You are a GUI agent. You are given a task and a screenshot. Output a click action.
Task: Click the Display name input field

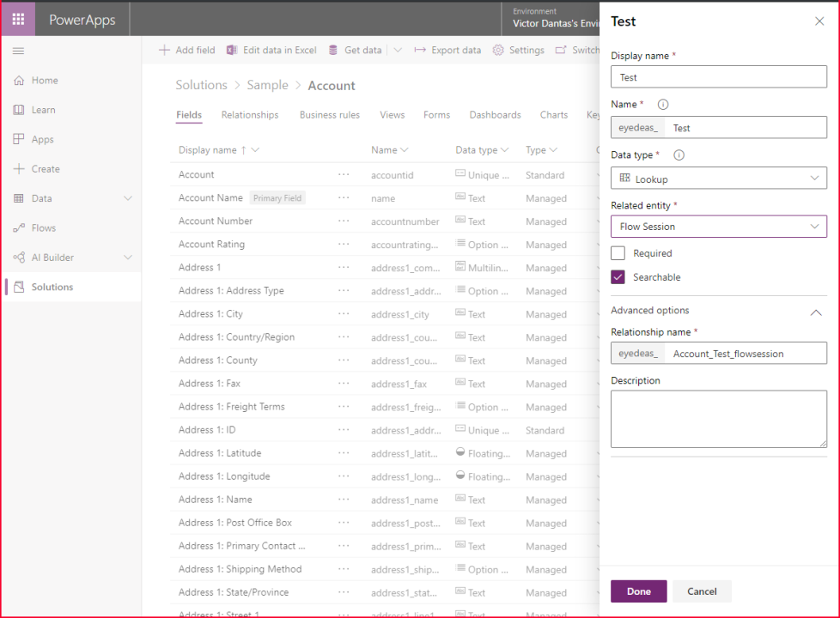718,77
